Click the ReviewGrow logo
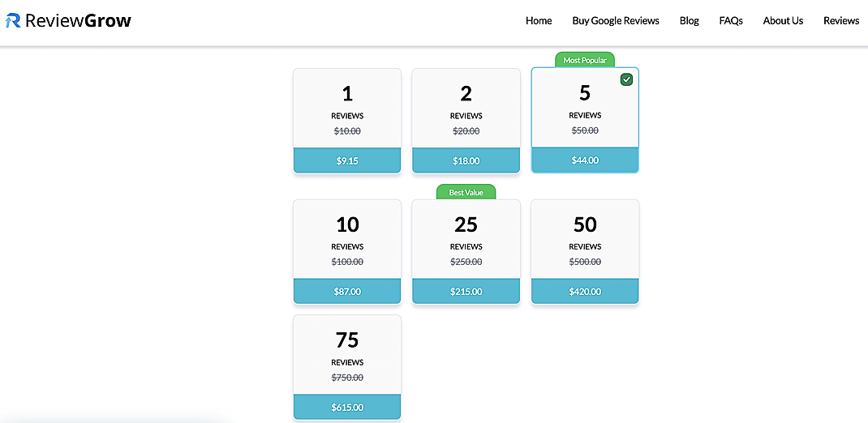The image size is (868, 423). click(x=69, y=21)
